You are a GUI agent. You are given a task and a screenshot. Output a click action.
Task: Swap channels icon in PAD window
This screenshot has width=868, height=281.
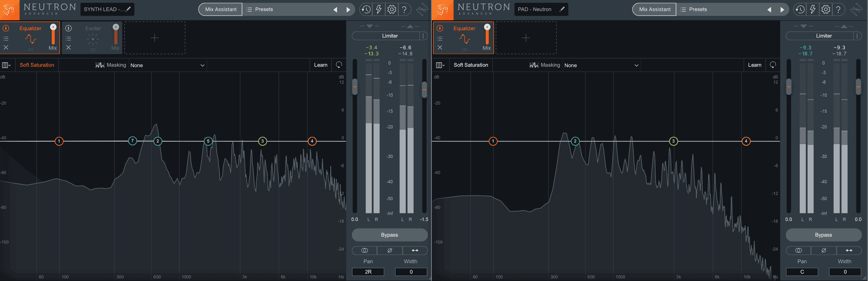[x=849, y=250]
